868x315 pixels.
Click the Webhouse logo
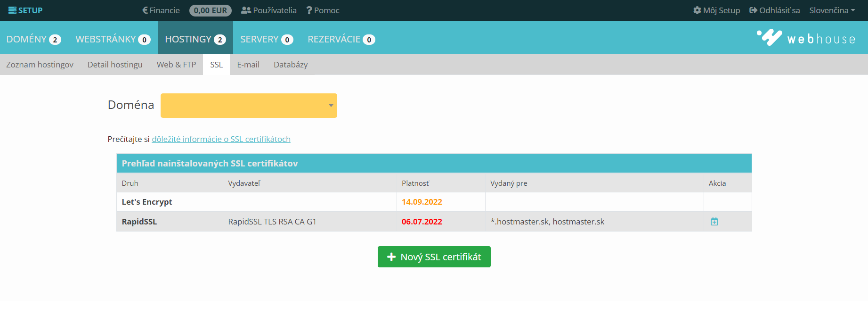pyautogui.click(x=806, y=38)
